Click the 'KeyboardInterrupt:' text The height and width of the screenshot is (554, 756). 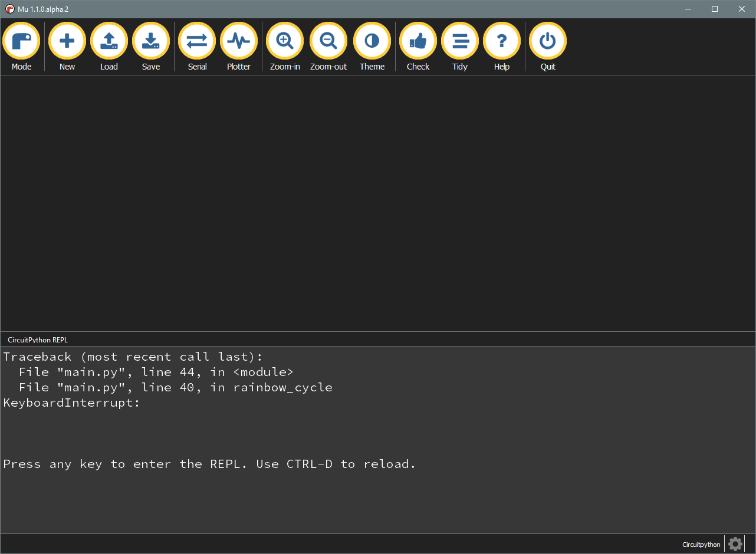[71, 403]
